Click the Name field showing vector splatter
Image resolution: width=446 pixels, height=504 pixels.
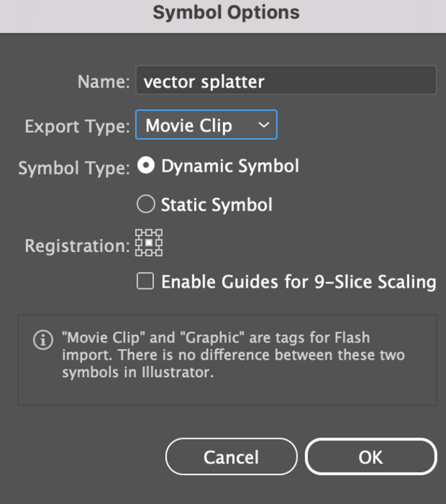(286, 81)
